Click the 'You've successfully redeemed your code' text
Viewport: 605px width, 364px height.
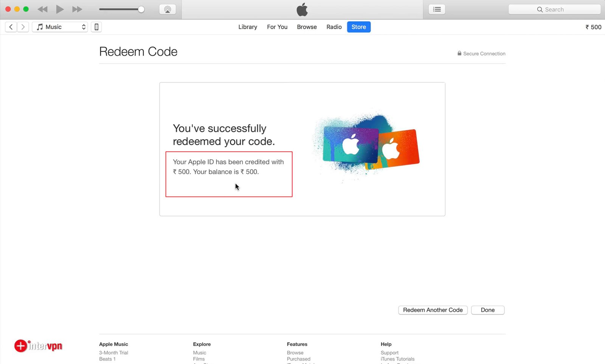click(x=224, y=135)
